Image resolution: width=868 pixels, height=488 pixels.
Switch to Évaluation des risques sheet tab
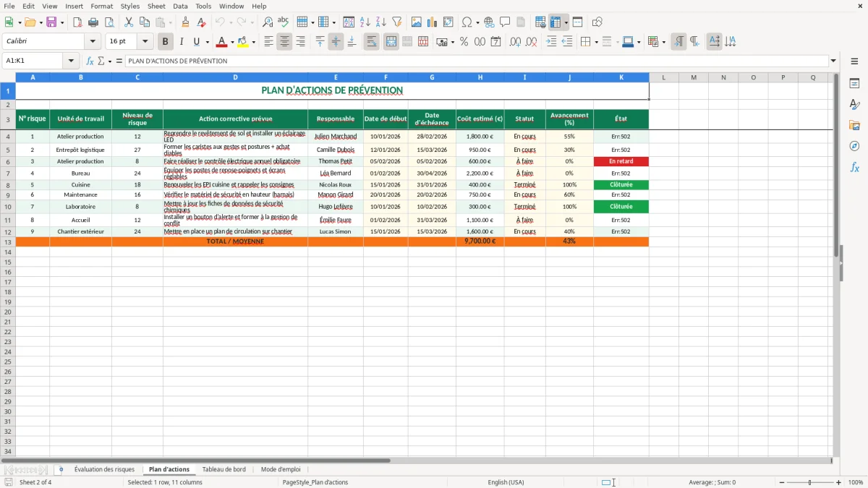coord(104,469)
